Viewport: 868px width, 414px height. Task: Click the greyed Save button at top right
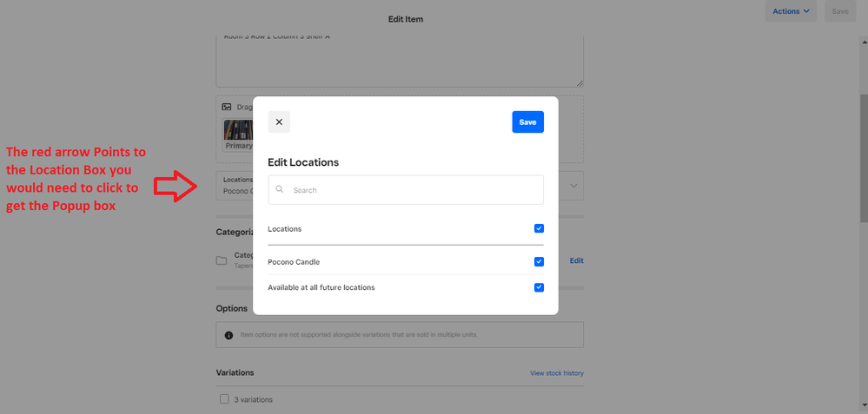(839, 11)
